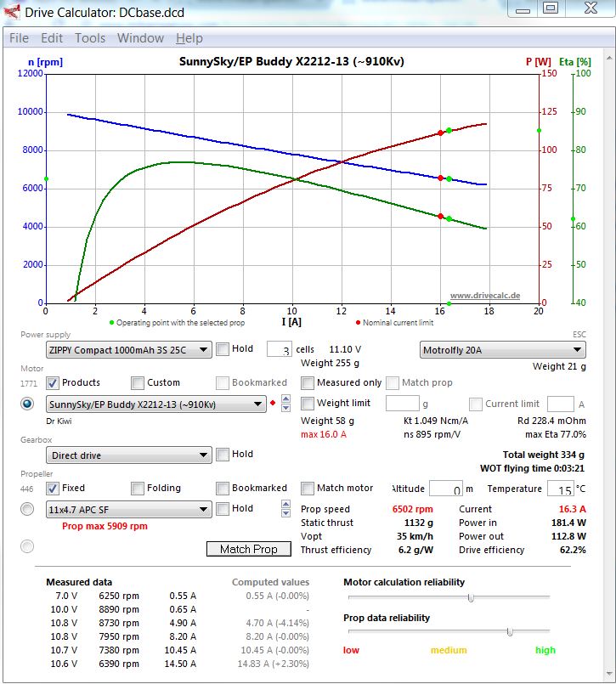Expand the Motrolfly 20A ESC dropdown
The width and height of the screenshot is (616, 684).
tap(503, 349)
